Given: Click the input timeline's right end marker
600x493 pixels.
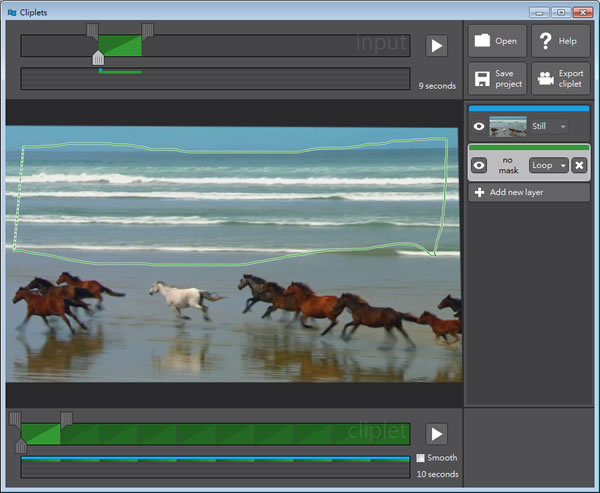Looking at the screenshot, I should pos(148,31).
